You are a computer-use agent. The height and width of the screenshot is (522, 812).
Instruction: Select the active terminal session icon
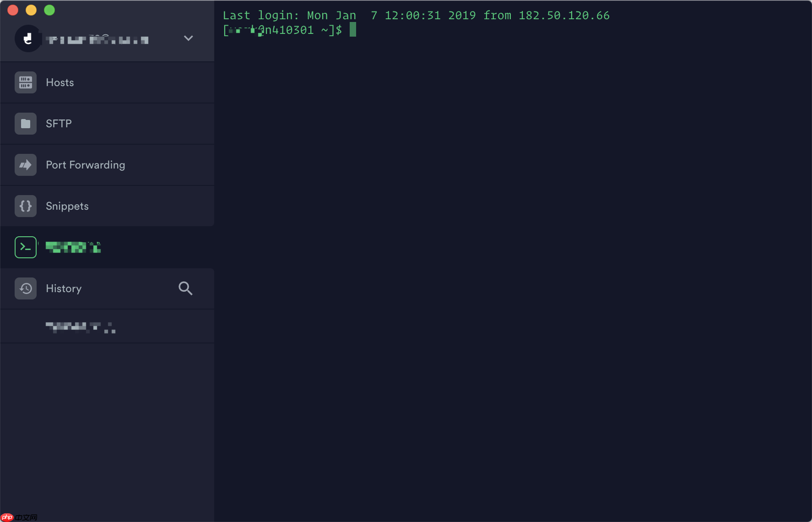pyautogui.click(x=26, y=247)
